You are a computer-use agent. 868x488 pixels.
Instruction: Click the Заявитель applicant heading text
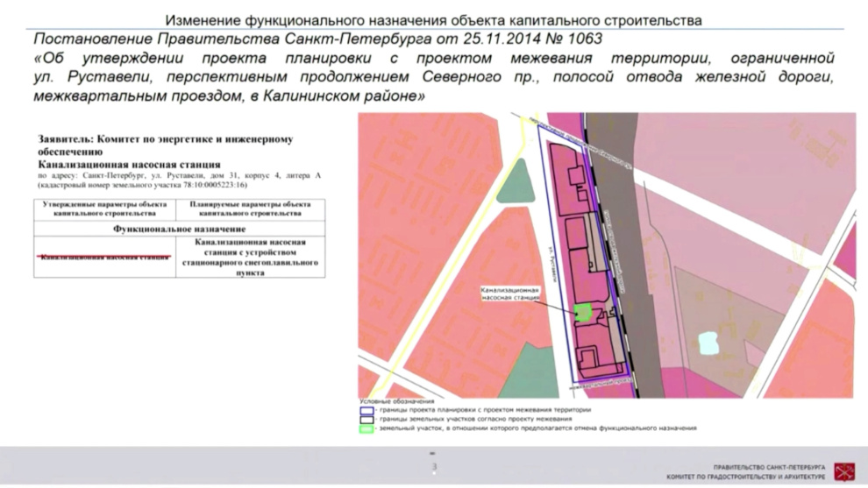click(165, 145)
